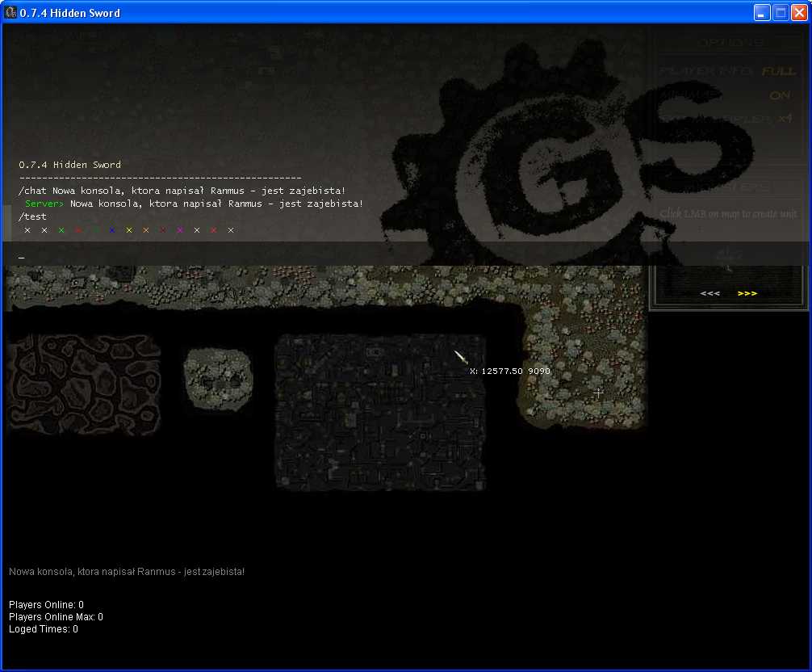Change the x4 multiplier option

[x=785, y=119]
